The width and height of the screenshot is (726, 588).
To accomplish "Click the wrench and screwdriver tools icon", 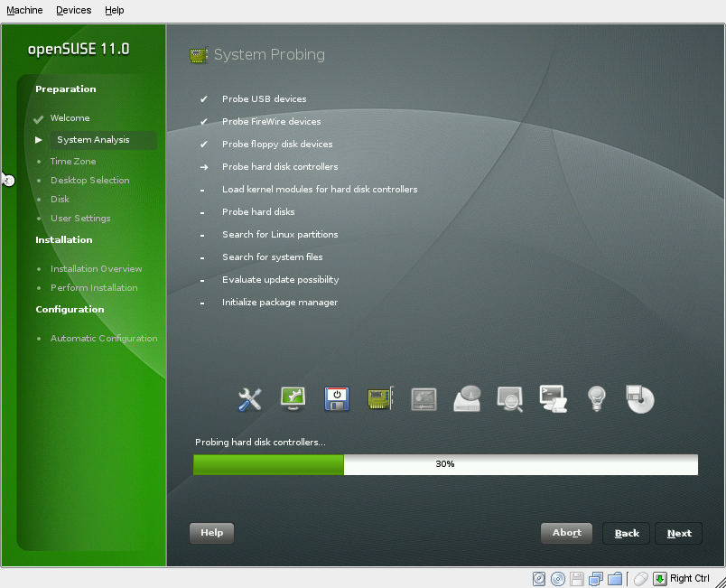I will tap(250, 399).
